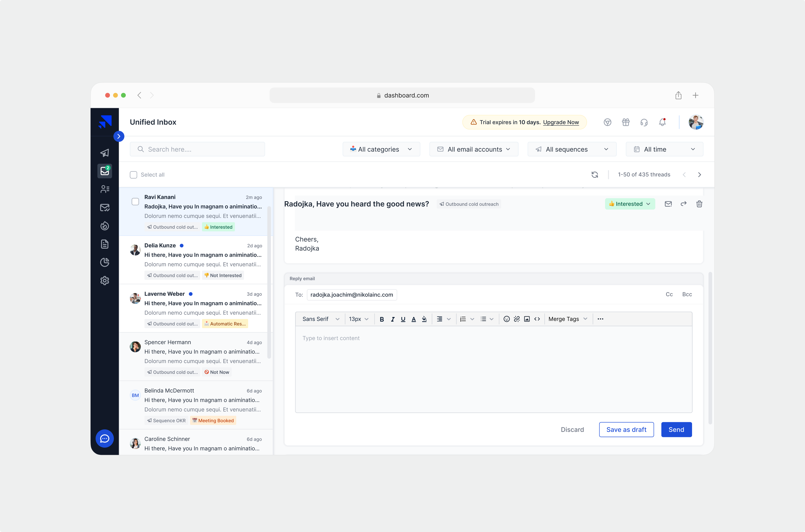Check the Select all checkbox
Image resolution: width=805 pixels, height=532 pixels.
click(133, 174)
